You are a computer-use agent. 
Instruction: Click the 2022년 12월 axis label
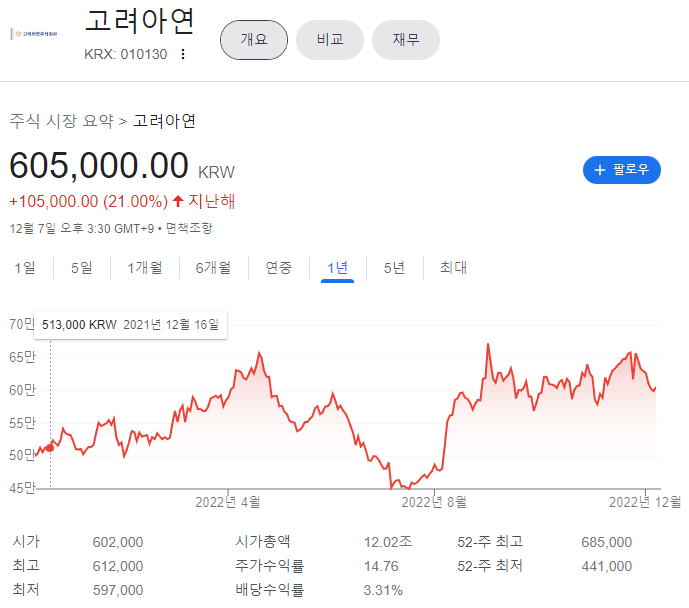(x=645, y=502)
